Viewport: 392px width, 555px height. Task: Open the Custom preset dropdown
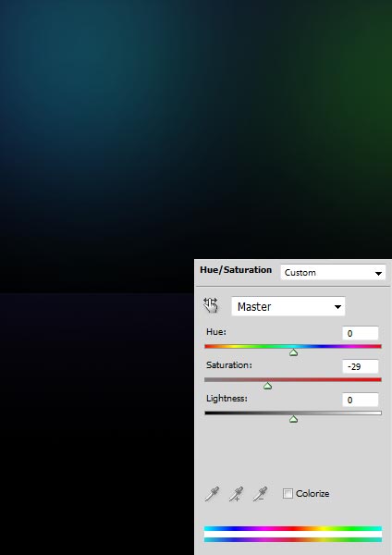pos(333,273)
